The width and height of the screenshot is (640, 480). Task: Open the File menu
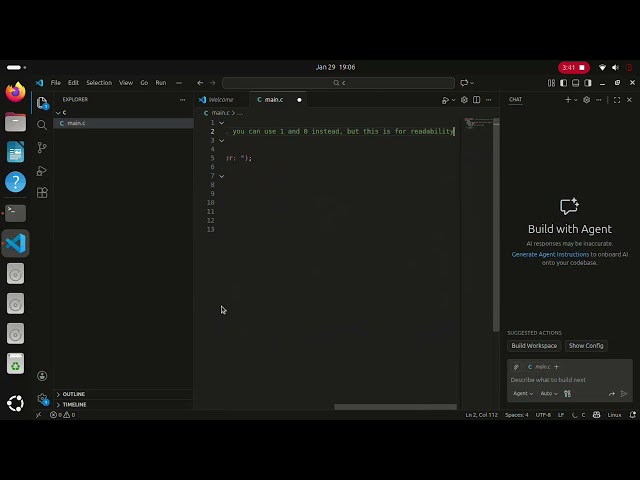(56, 83)
